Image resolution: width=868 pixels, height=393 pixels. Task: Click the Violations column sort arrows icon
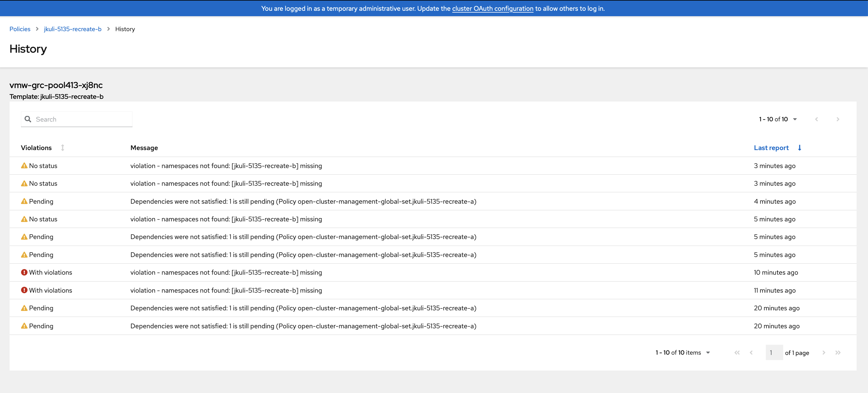point(63,148)
